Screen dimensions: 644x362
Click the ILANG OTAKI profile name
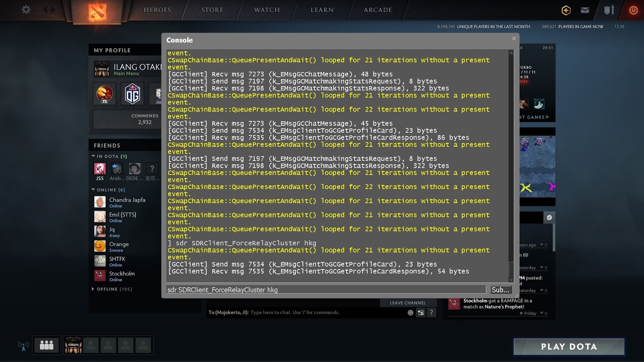pos(137,67)
